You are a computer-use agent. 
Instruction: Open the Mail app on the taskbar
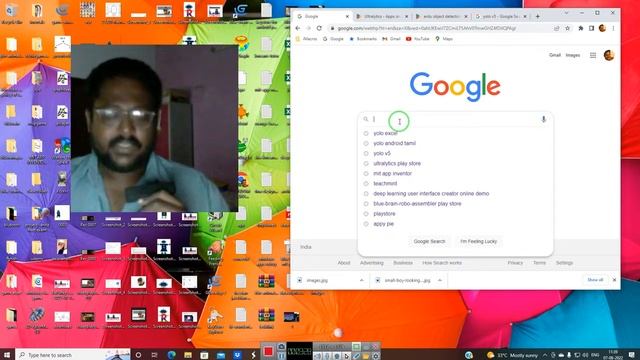coord(221,355)
